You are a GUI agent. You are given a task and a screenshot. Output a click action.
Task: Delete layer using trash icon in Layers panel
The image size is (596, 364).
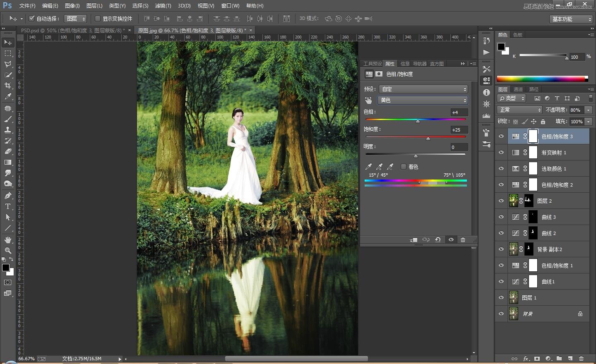581,359
